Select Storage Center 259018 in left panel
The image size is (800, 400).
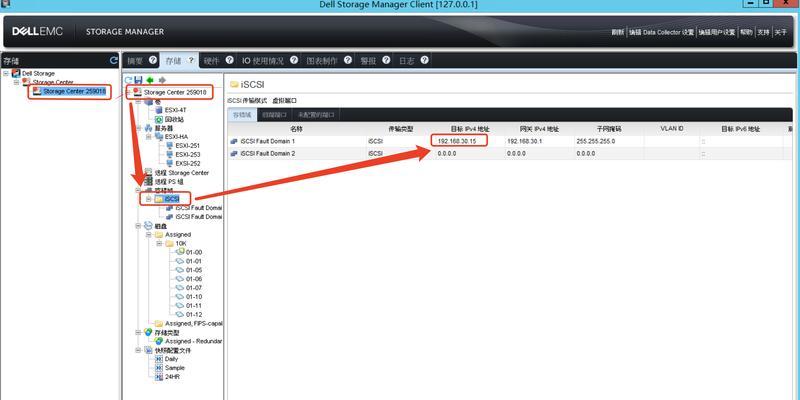tap(74, 91)
